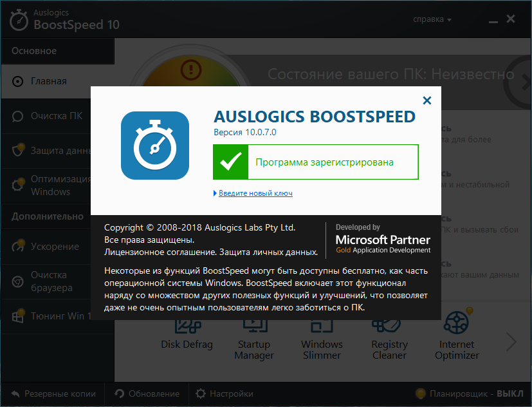The image size is (532, 407).
Task: Click the warning exclamation icon on gauge
Action: (x=191, y=70)
